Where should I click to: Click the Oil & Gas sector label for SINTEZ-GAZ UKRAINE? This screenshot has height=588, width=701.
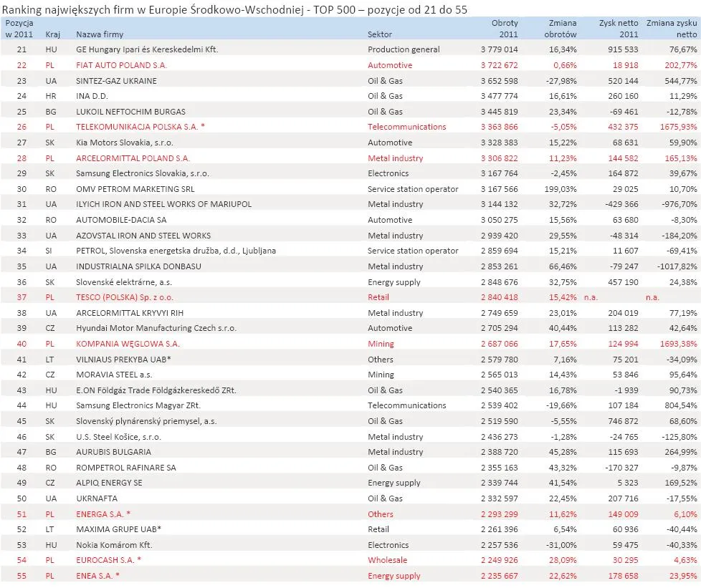378,80
